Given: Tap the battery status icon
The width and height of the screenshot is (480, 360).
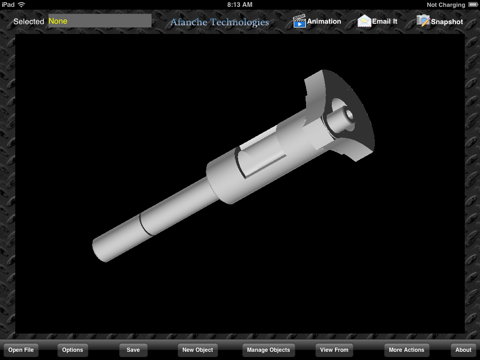Looking at the screenshot, I should click(x=473, y=4).
